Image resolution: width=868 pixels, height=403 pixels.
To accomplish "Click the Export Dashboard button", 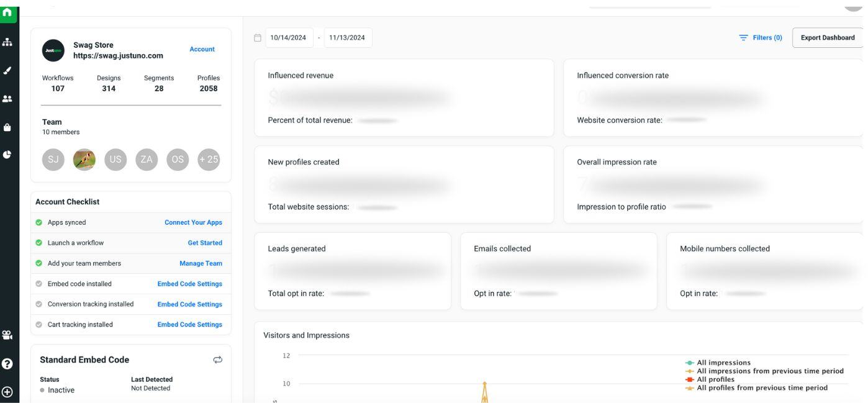I will tap(827, 38).
